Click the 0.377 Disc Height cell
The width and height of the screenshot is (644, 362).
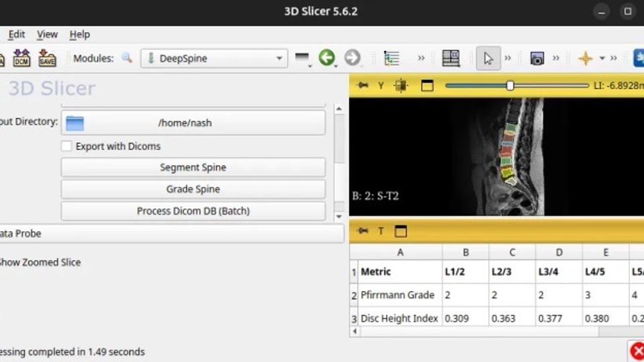click(x=559, y=318)
